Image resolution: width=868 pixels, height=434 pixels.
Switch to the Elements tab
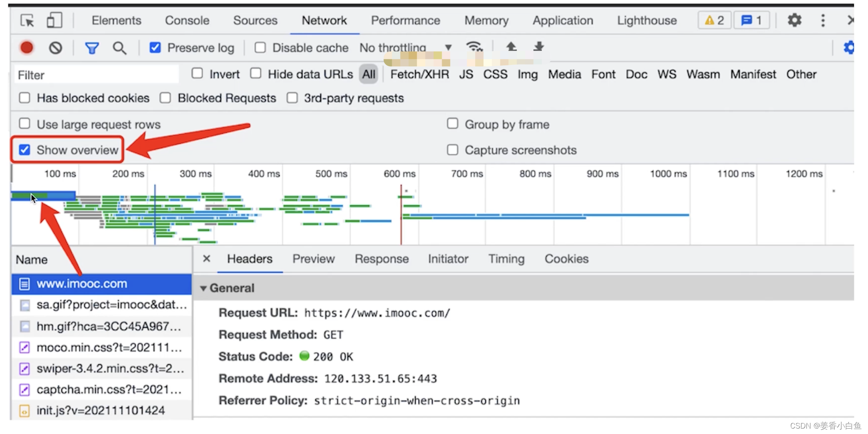117,20
